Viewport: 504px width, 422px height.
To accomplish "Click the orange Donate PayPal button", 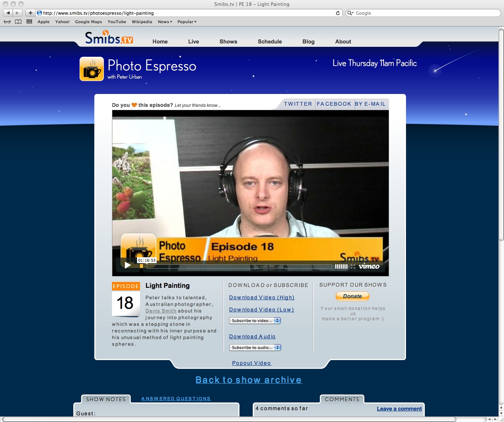I will point(353,296).
